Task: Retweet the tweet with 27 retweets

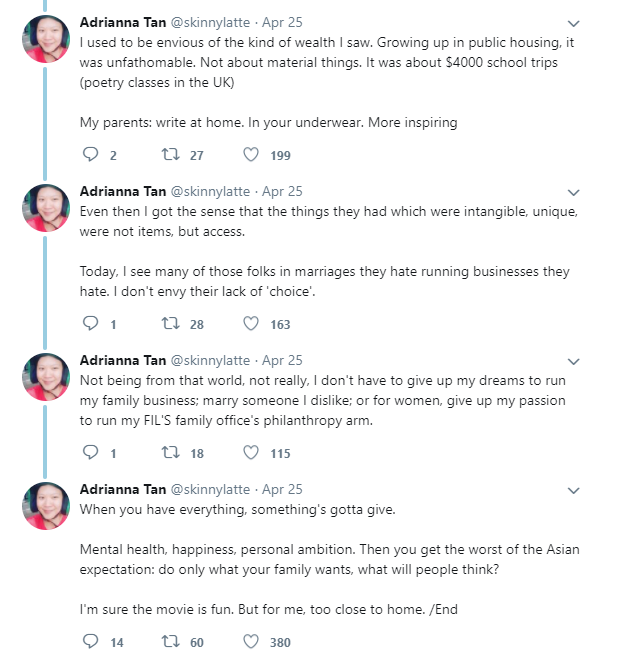Action: [x=170, y=155]
